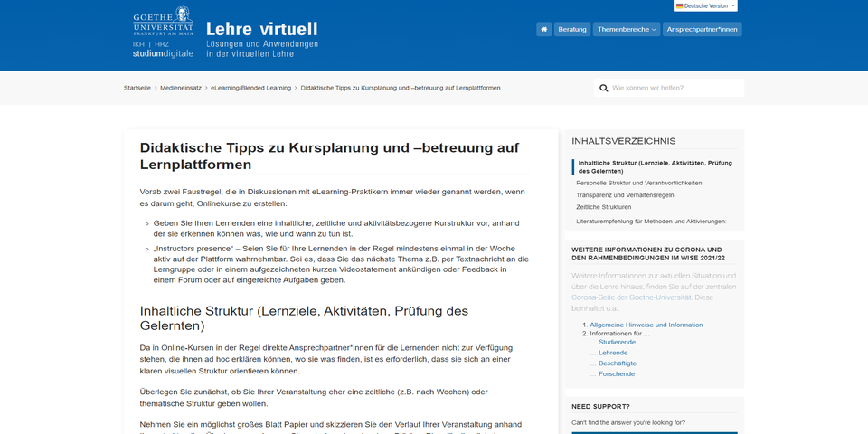
Task: Click the NEED SUPPORT? heading
Action: tap(600, 406)
